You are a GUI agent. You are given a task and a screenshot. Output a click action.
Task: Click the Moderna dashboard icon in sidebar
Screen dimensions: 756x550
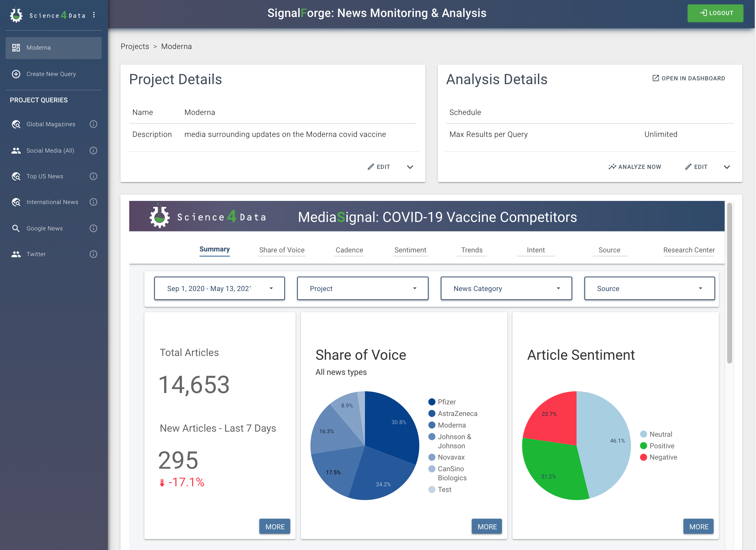[x=16, y=48]
